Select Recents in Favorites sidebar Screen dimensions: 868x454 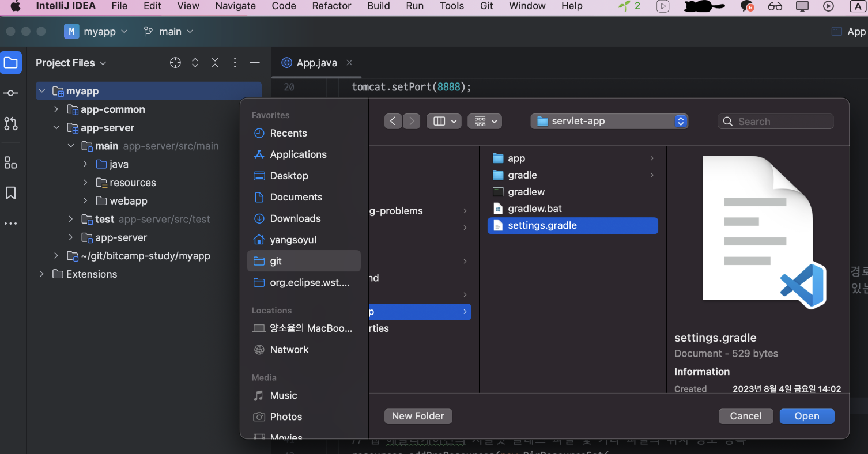pos(304,133)
